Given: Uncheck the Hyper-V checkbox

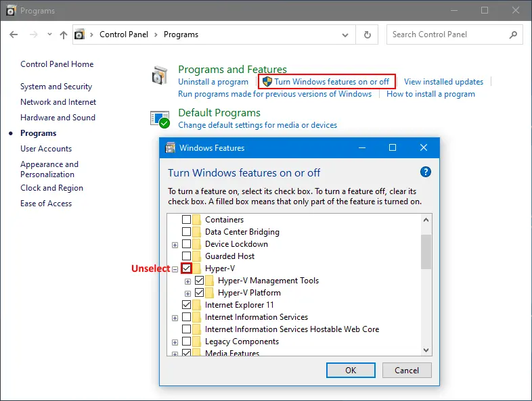Looking at the screenshot, I should tap(186, 268).
